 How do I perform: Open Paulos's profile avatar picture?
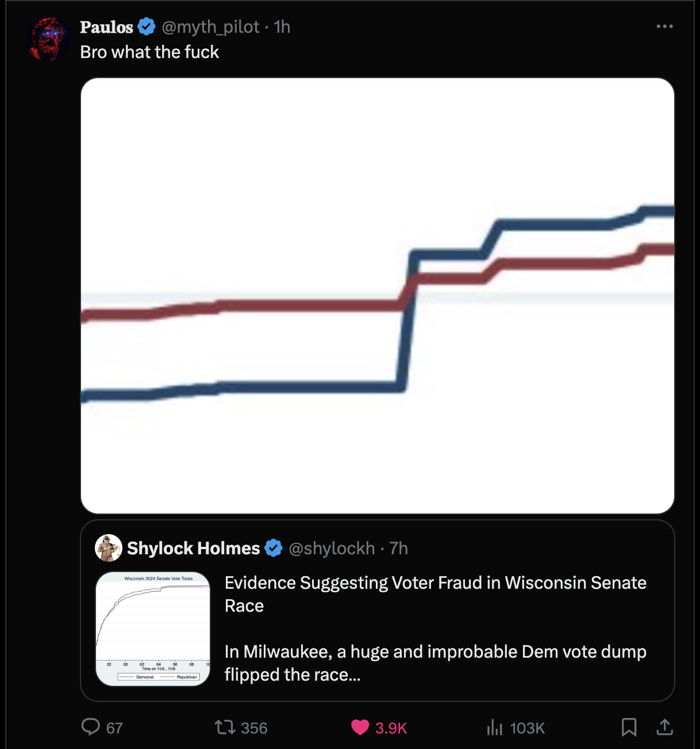(x=48, y=39)
